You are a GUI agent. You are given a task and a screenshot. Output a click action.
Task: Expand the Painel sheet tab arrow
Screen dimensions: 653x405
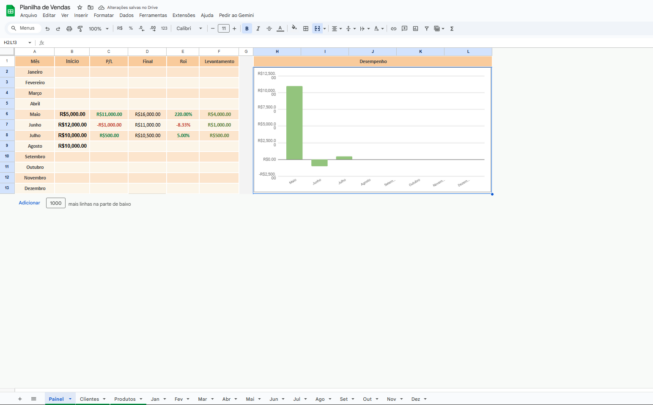click(69, 399)
